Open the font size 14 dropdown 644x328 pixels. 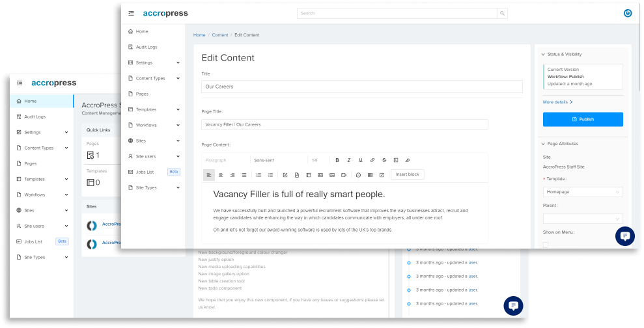click(x=318, y=160)
